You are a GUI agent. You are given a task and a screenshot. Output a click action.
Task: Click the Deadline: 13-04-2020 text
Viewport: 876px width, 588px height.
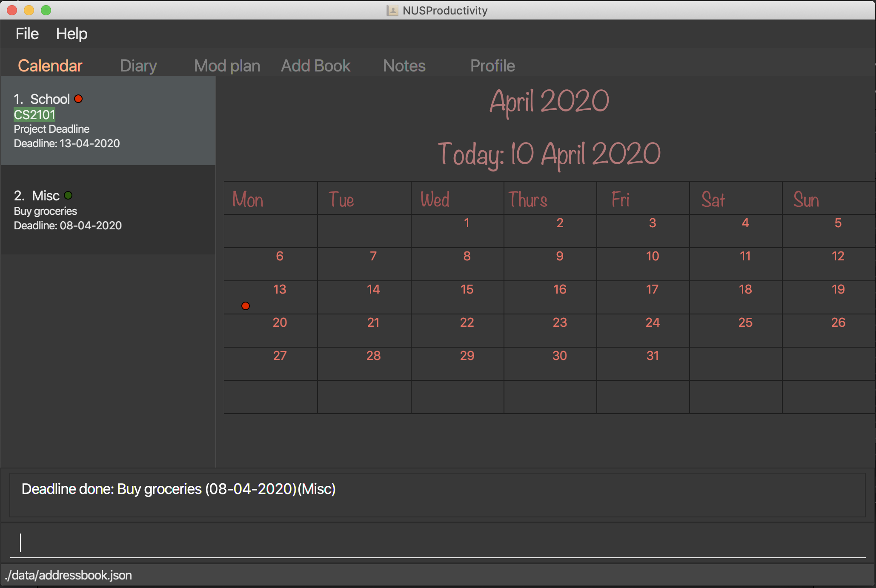click(x=67, y=143)
